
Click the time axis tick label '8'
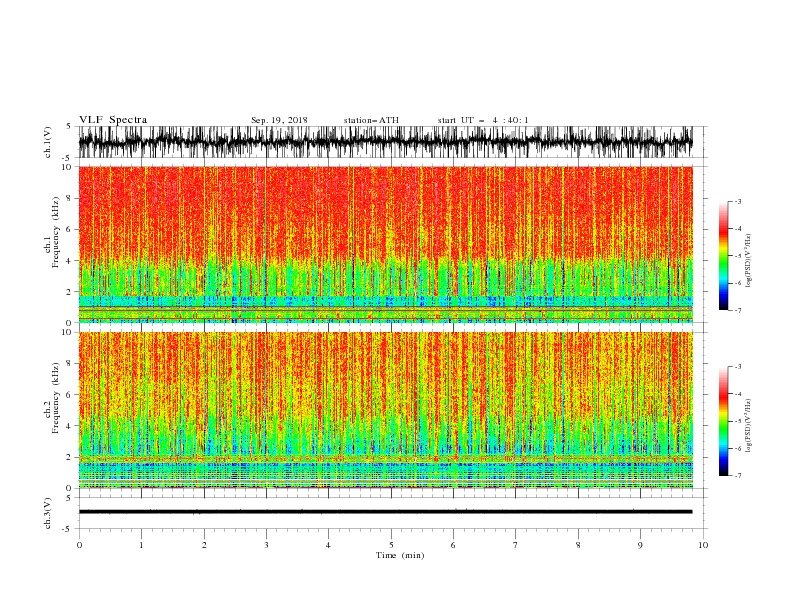click(x=578, y=545)
